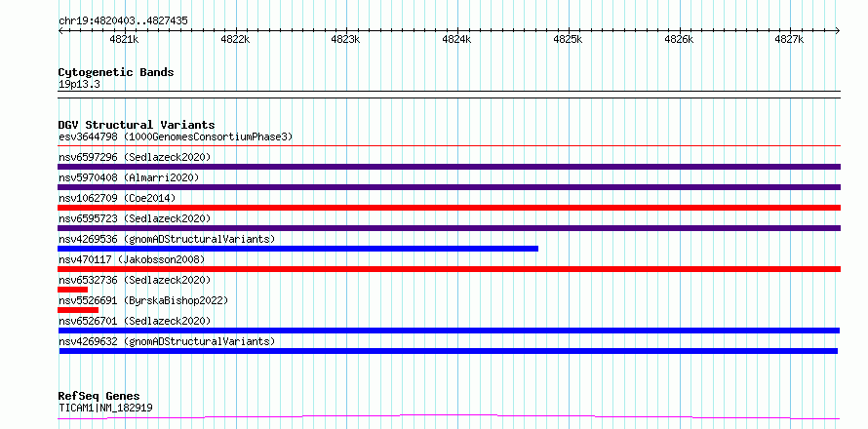Screen dimensions: 868x429
Task: Click the TICAM1|NM_182919 gene label
Action: pyautogui.click(x=105, y=408)
